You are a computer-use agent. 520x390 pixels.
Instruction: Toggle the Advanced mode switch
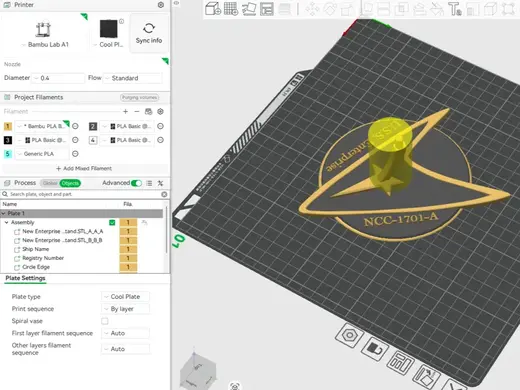pos(136,183)
